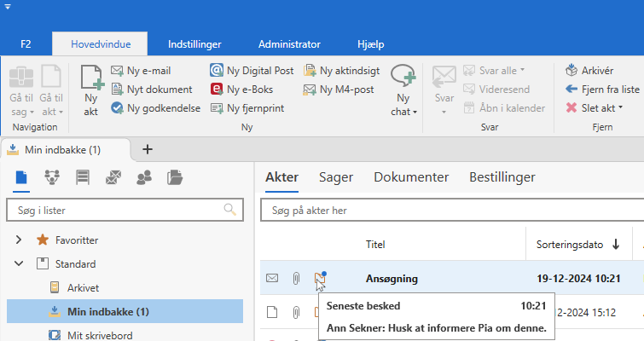Viewport: 644px width, 341px height.
Task: Open Ny M4-post
Action: coord(339,89)
